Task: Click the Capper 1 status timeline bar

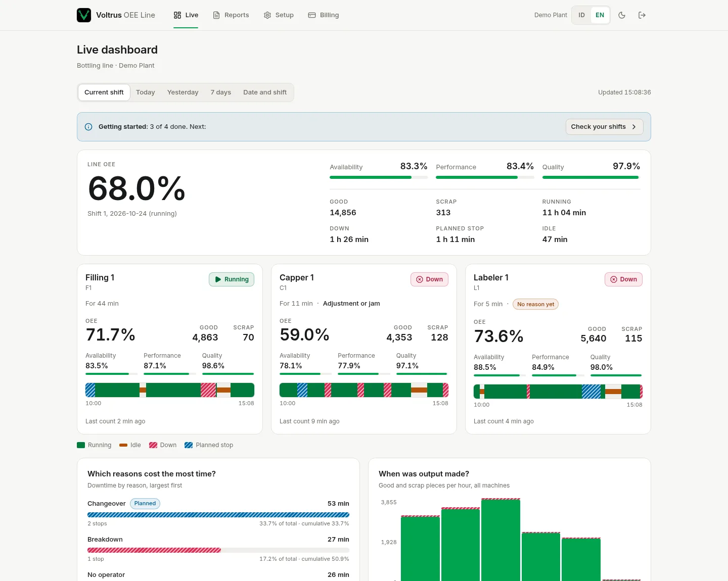Action: click(x=364, y=390)
